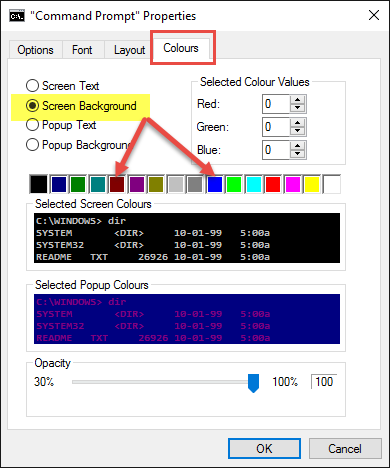This screenshot has height=468, width=390.
Task: Pick the purple colour swatch
Action: pos(137,184)
